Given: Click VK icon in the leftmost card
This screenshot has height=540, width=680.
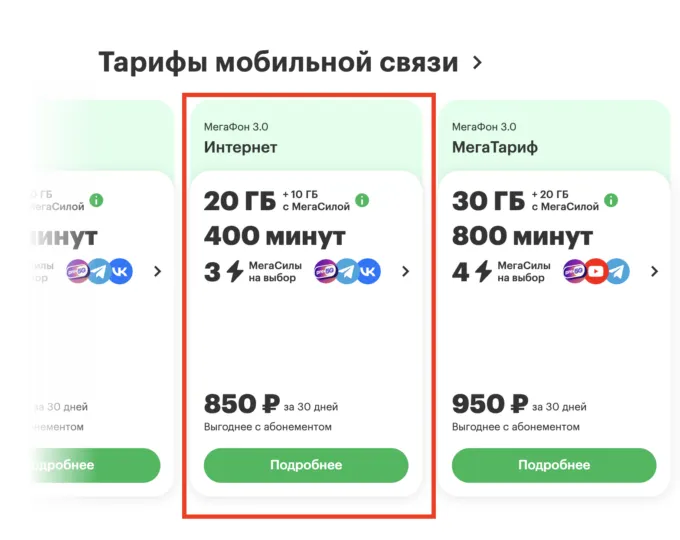Looking at the screenshot, I should tap(121, 271).
